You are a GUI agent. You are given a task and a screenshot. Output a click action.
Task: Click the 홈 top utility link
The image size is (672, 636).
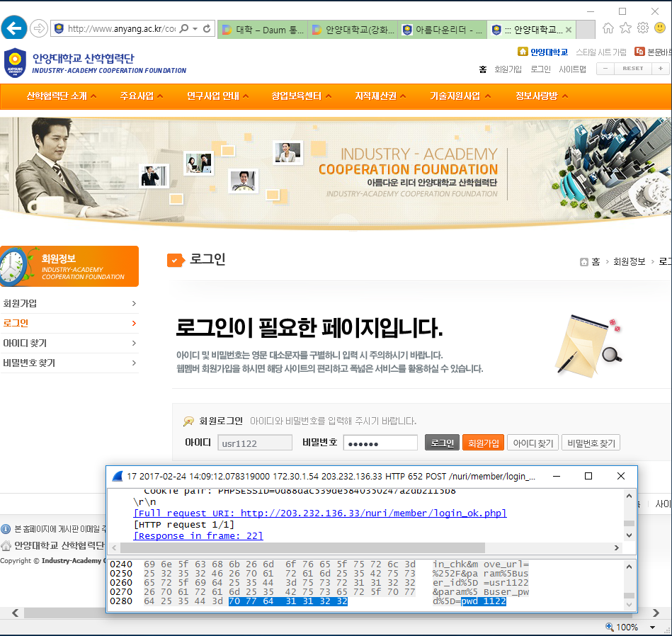(482, 69)
